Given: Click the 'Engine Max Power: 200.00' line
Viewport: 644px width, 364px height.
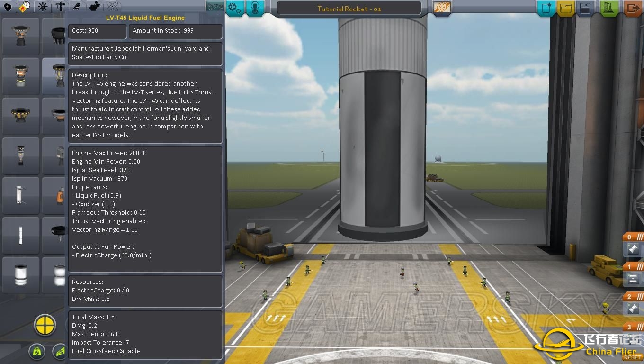Looking at the screenshot, I should pyautogui.click(x=110, y=153).
